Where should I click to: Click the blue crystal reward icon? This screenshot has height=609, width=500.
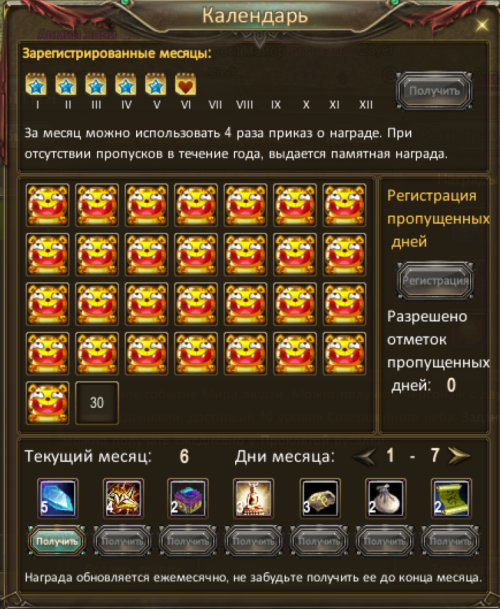58,498
